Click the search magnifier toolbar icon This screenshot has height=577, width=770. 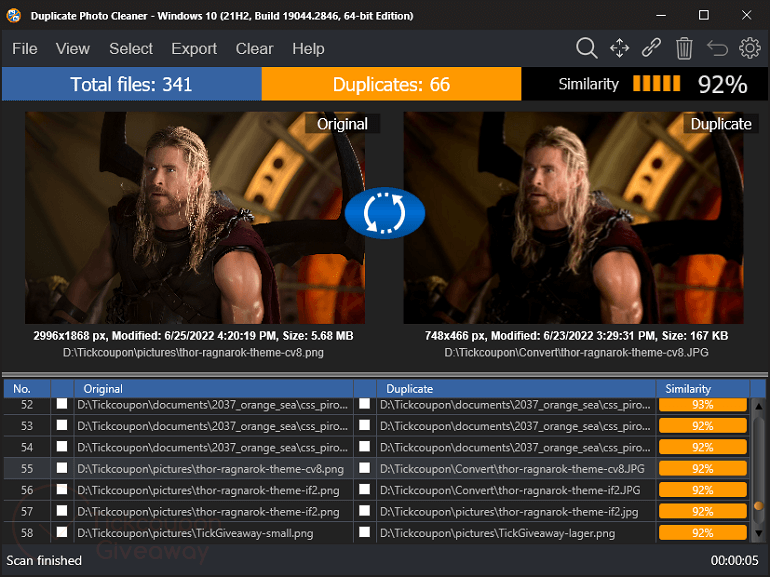(586, 48)
